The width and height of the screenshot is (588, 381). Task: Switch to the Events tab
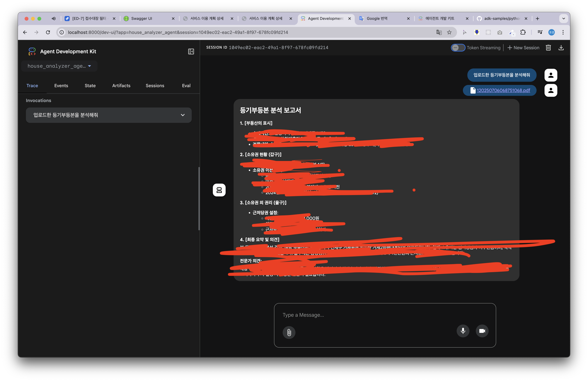(x=61, y=86)
